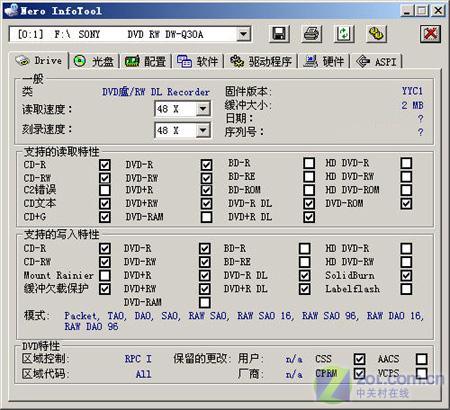Viewport: 450px width, 410px height.
Task: Maximize the Nero InfoTool window
Action: 422,11
